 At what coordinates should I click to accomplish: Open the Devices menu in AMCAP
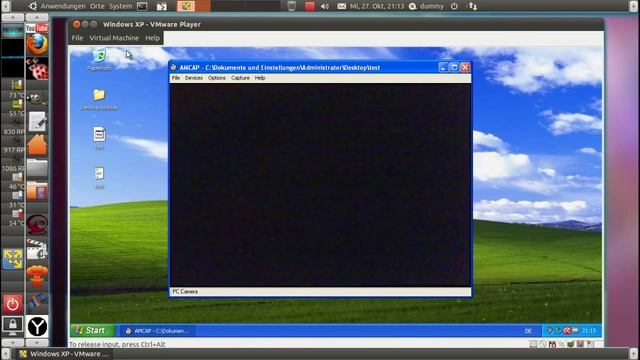click(193, 78)
